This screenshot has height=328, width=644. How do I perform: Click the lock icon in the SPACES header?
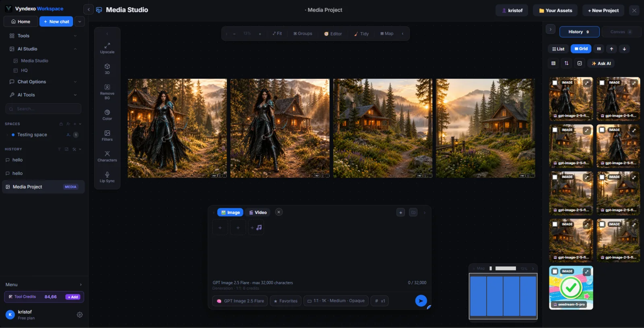pyautogui.click(x=61, y=124)
